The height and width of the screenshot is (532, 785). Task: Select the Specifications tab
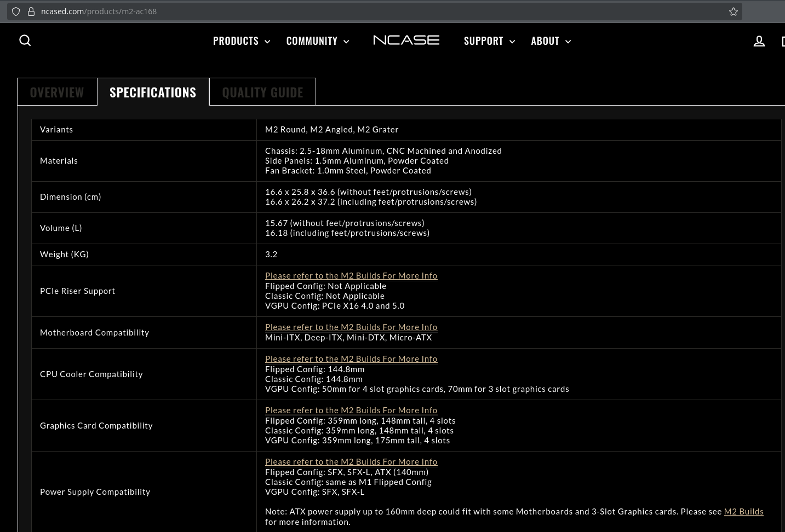pyautogui.click(x=153, y=92)
